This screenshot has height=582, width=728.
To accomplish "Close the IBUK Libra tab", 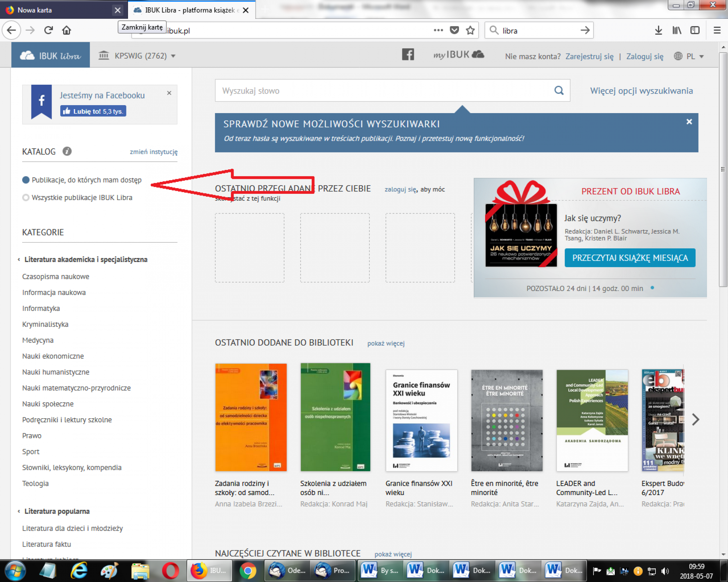I will click(x=246, y=10).
